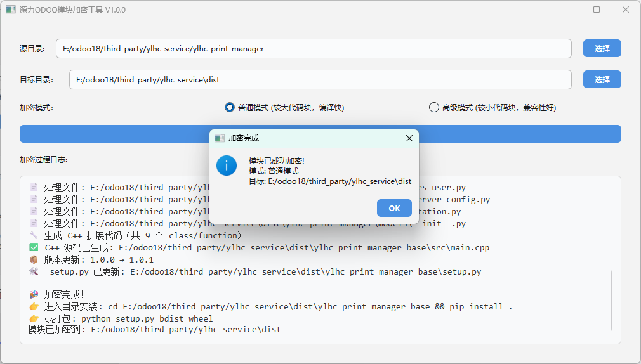Maximize the main application window

tap(597, 10)
